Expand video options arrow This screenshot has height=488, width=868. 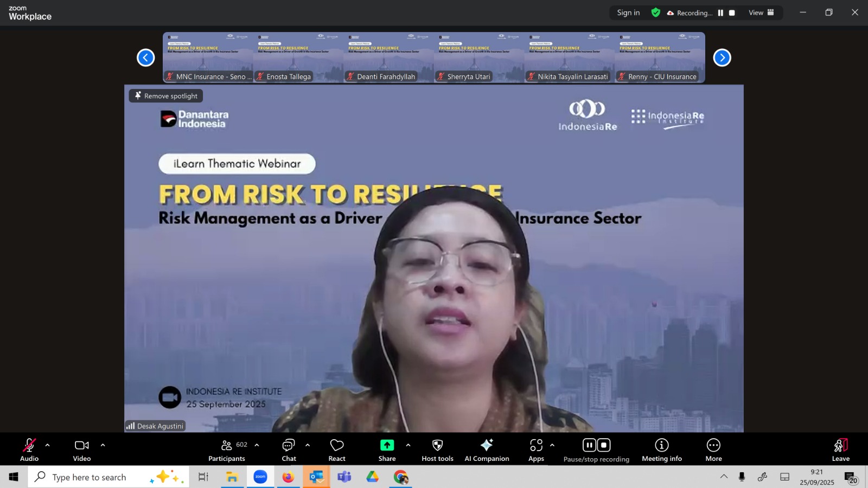(x=103, y=445)
